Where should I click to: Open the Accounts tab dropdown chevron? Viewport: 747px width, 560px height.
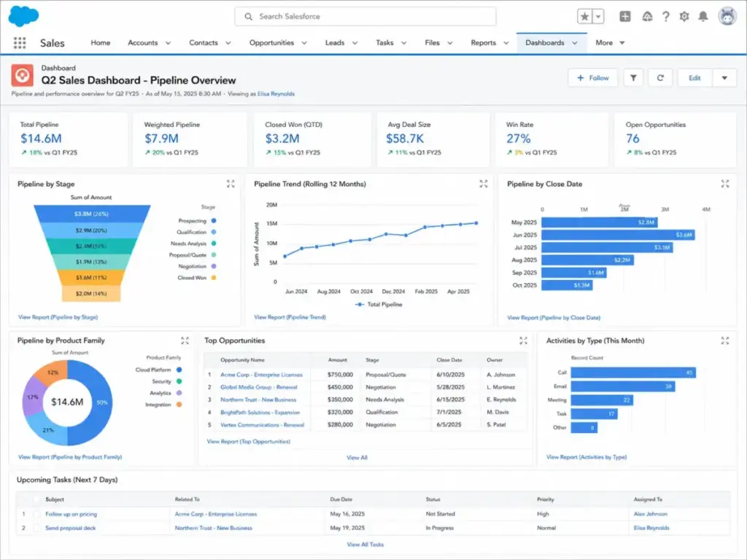168,43
